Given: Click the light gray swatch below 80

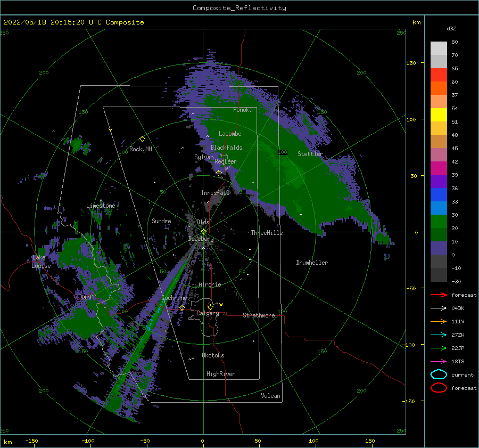Looking at the screenshot, I should pos(439,48).
